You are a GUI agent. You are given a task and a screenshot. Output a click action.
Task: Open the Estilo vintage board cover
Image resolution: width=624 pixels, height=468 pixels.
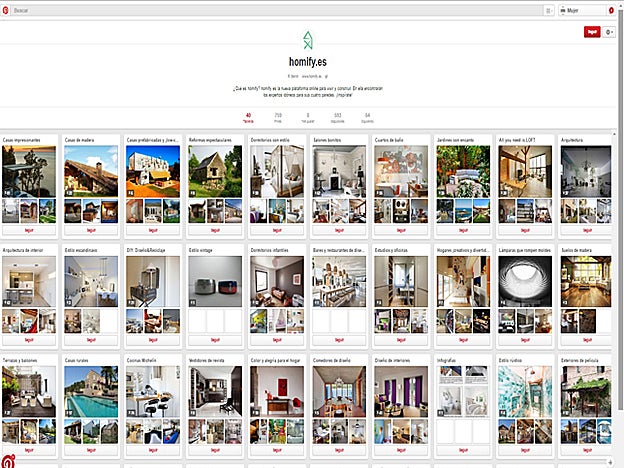pos(215,280)
